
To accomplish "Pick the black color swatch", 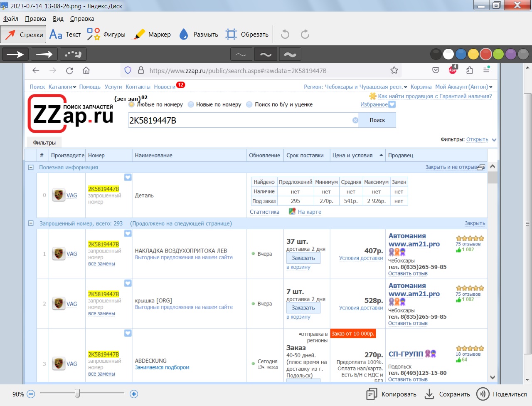I will [x=436, y=54].
